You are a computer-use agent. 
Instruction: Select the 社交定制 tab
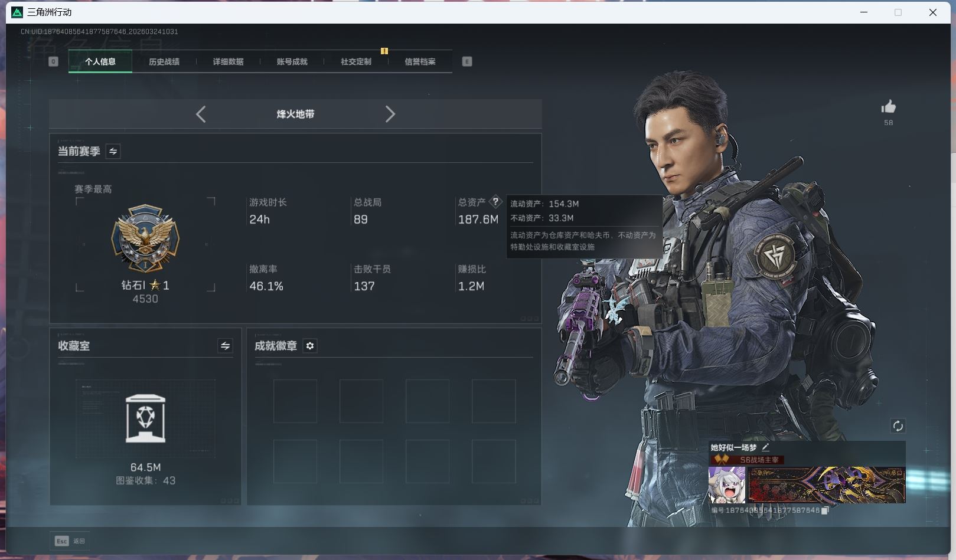coord(355,61)
